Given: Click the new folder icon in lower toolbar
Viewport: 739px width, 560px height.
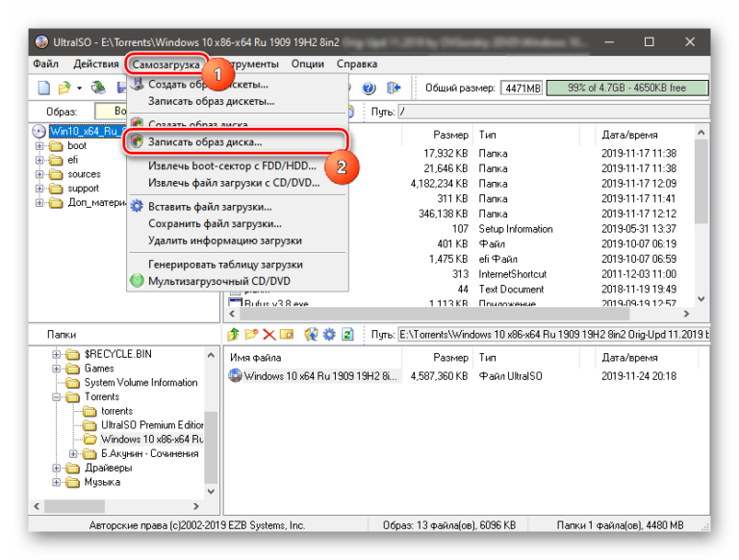Looking at the screenshot, I should click(x=252, y=335).
